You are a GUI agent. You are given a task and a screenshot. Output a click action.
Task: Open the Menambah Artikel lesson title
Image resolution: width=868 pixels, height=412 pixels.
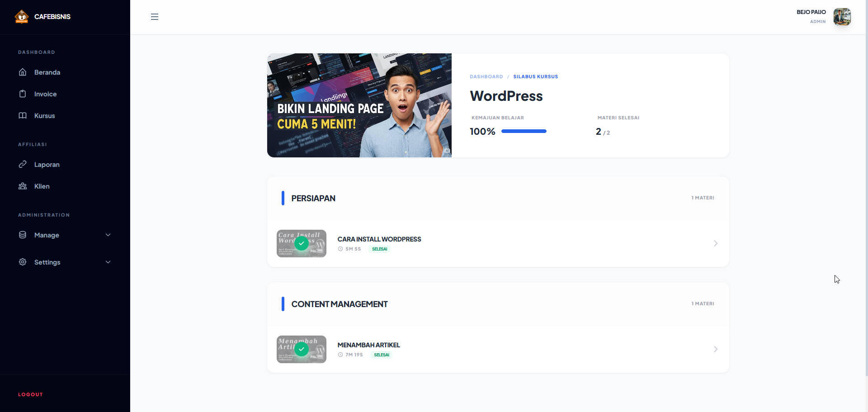click(368, 345)
